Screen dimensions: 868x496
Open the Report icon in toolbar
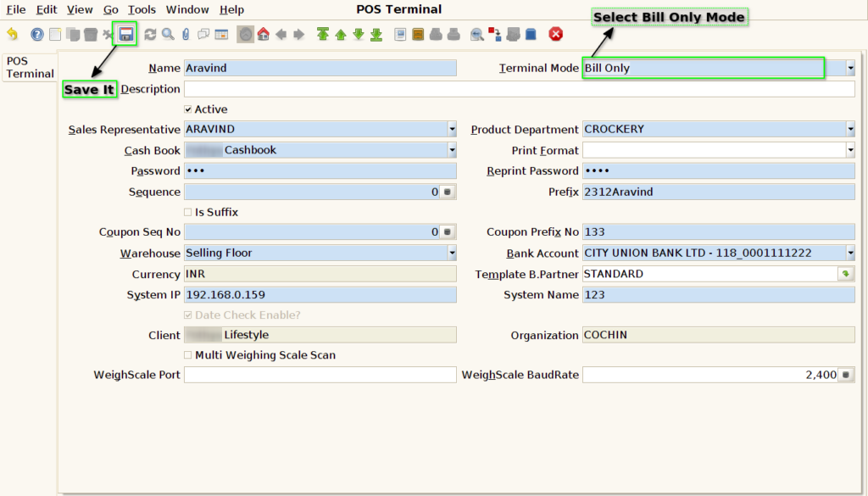[x=400, y=34]
